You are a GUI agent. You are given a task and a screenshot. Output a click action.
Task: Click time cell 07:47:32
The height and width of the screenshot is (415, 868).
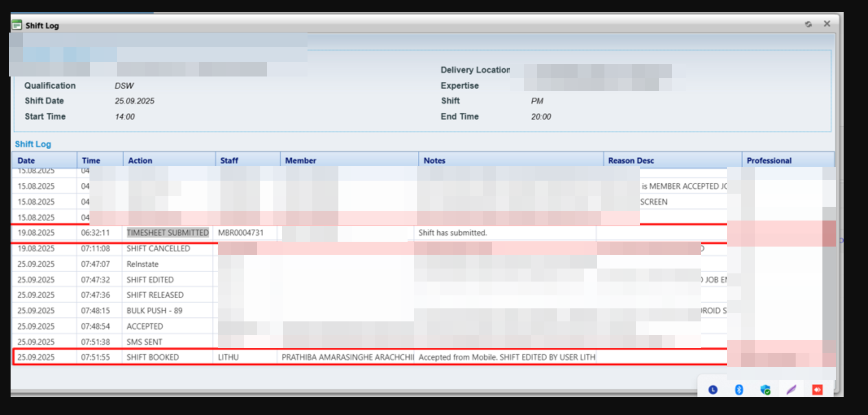(x=95, y=280)
